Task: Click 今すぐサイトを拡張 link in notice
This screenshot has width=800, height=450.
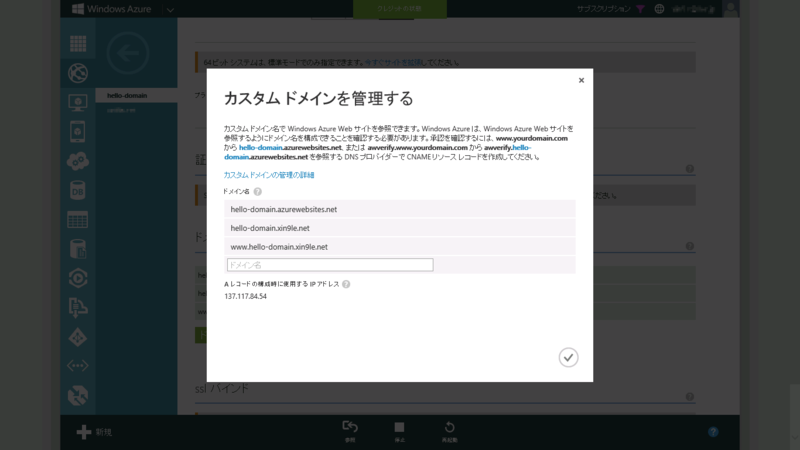Action: [393, 63]
